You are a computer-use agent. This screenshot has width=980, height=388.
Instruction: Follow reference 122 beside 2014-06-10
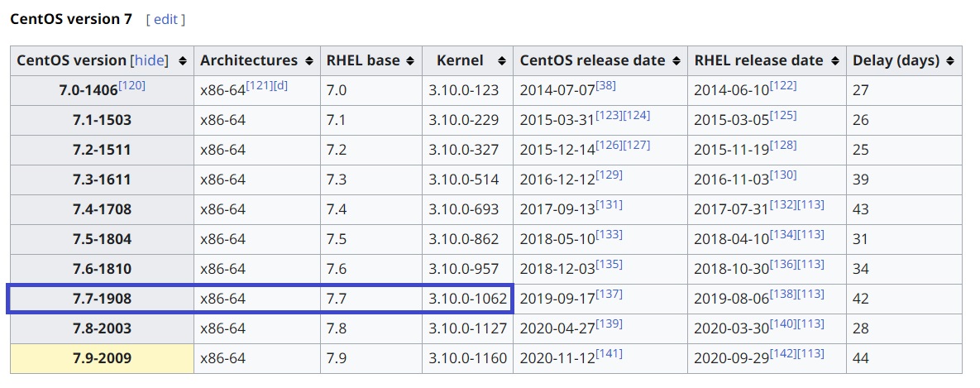coord(783,85)
